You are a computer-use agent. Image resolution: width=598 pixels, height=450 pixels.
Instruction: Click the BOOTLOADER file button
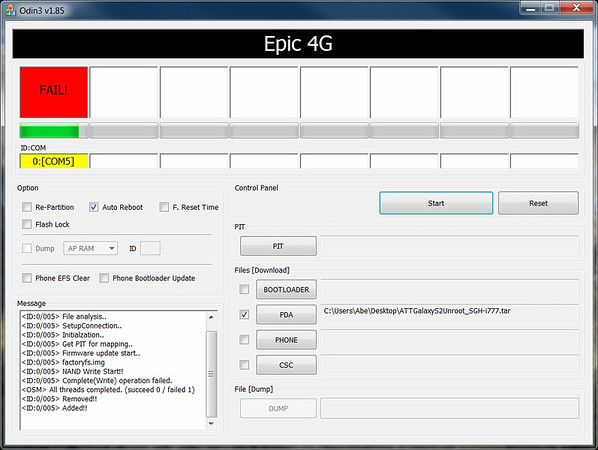(x=286, y=290)
